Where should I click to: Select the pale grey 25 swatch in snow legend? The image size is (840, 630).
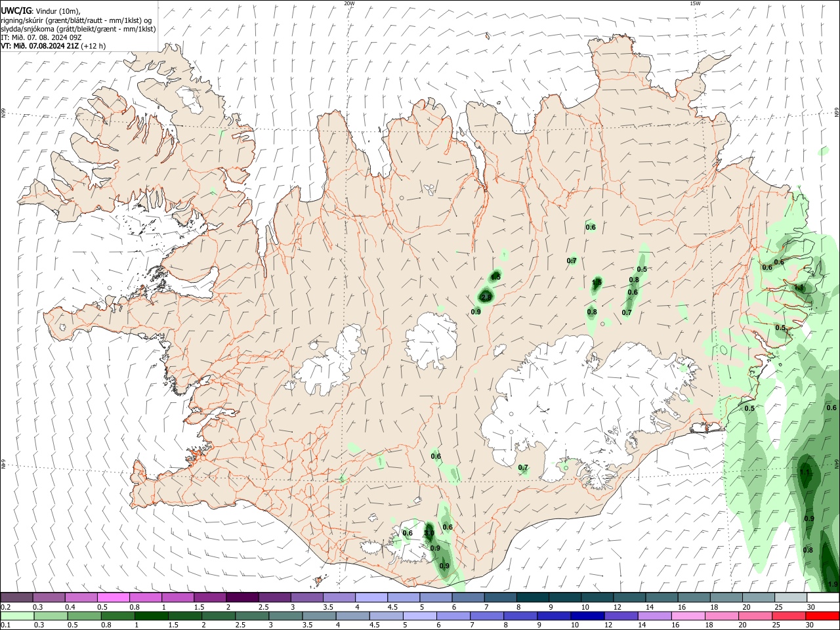[x=791, y=597]
